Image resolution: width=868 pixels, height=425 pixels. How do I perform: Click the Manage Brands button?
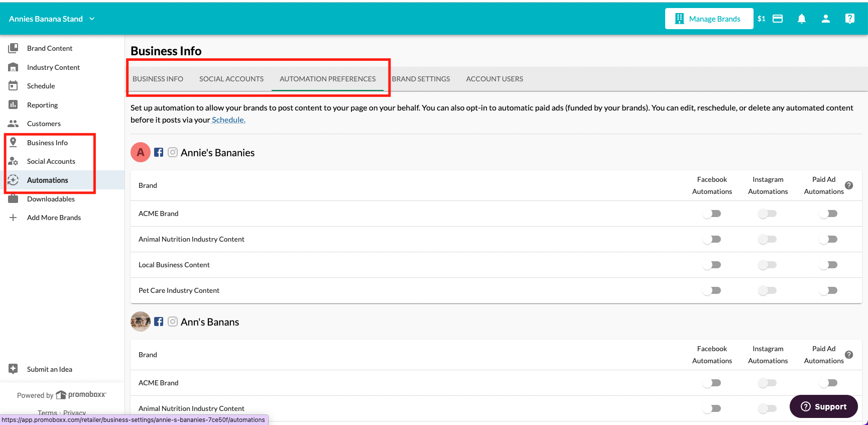coord(709,19)
